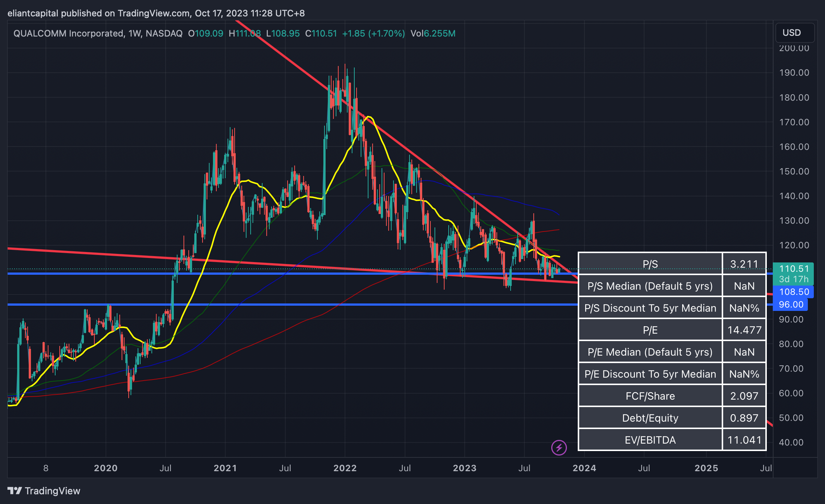Select the EV/EBITDA row label

click(x=650, y=440)
